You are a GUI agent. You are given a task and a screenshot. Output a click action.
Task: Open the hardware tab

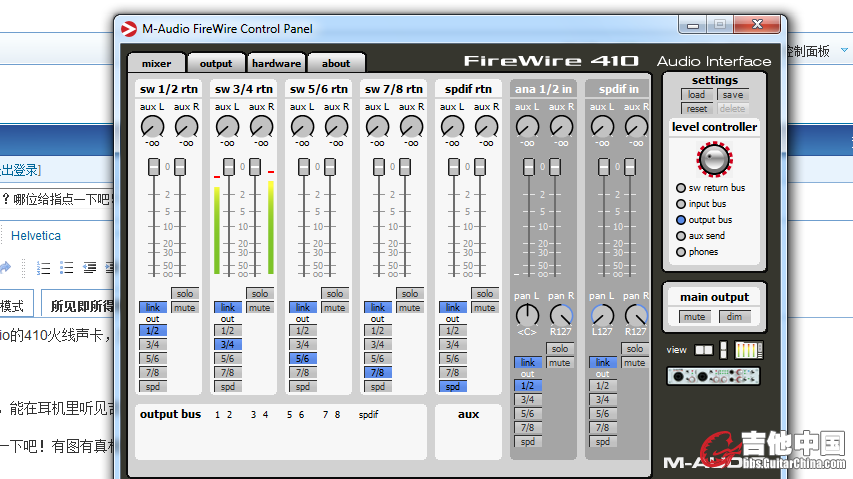[276, 63]
